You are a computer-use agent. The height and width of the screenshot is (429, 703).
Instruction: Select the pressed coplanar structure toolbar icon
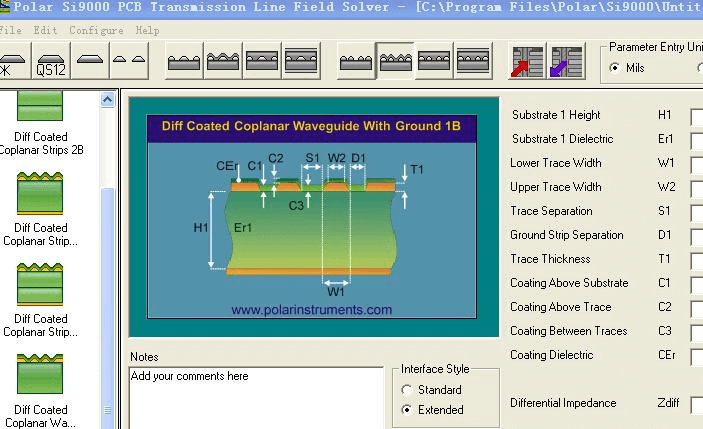click(395, 62)
